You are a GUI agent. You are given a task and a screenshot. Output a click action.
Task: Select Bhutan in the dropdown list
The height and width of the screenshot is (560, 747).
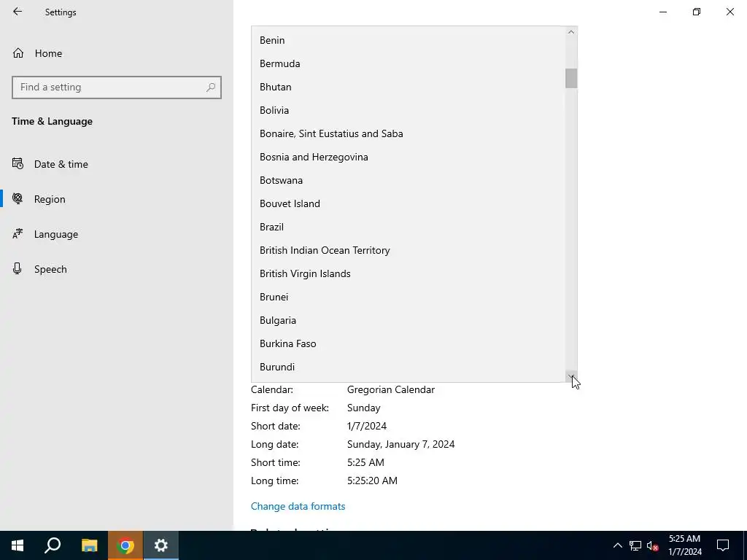point(409,87)
